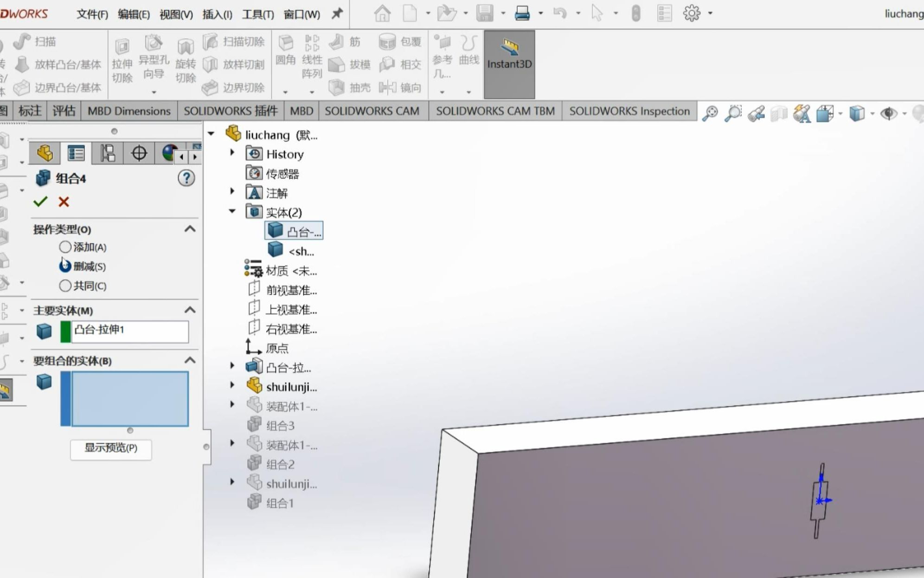Select 共同 operation type radio button
Screen dimensions: 924x578
pyautogui.click(x=64, y=285)
